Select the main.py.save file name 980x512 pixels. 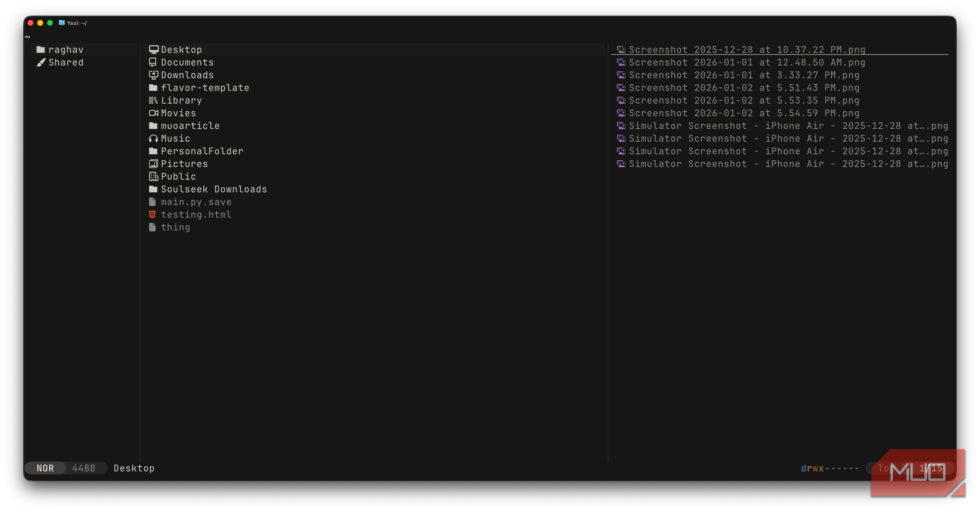[x=196, y=202]
